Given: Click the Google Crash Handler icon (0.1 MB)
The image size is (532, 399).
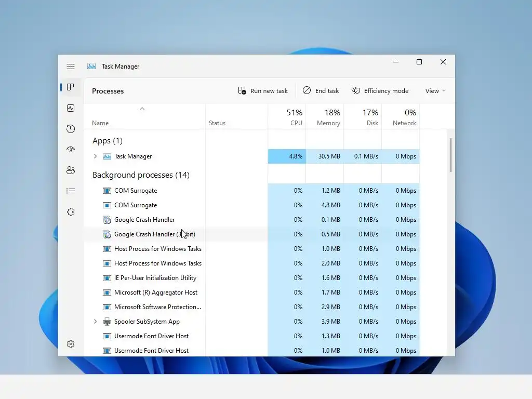Looking at the screenshot, I should 107,220.
